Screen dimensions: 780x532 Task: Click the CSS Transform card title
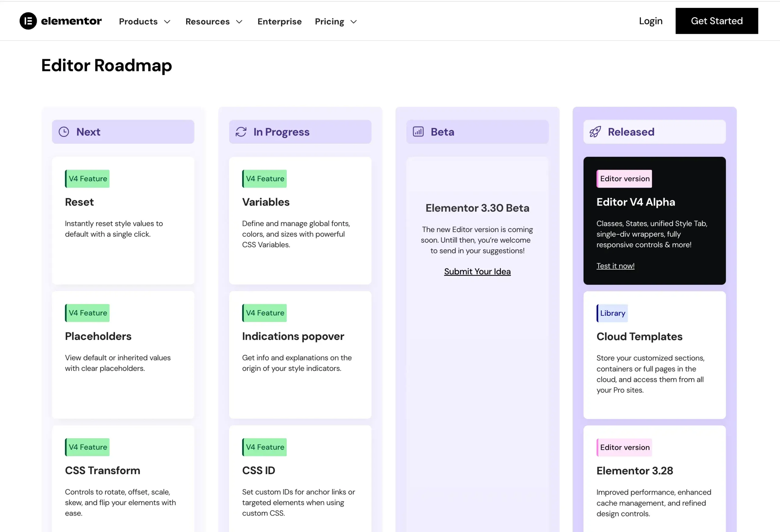click(102, 470)
